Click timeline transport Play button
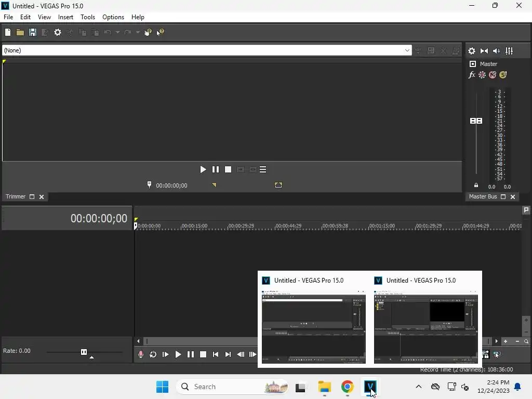The width and height of the screenshot is (532, 399). pyautogui.click(x=178, y=354)
